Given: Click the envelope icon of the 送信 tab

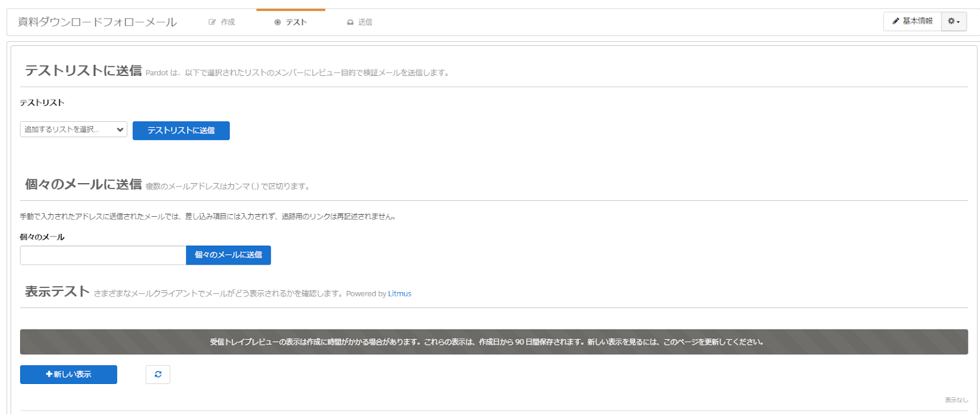Looking at the screenshot, I should tap(350, 22).
